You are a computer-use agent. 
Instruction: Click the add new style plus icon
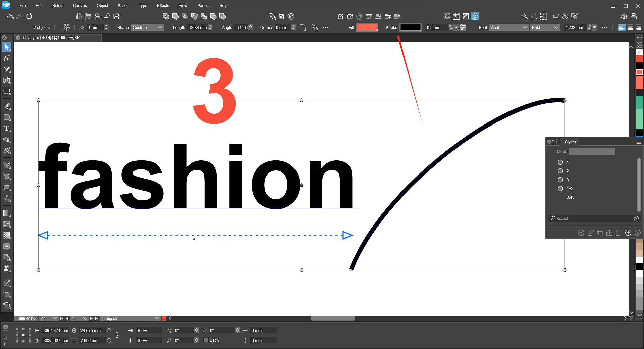tap(628, 233)
